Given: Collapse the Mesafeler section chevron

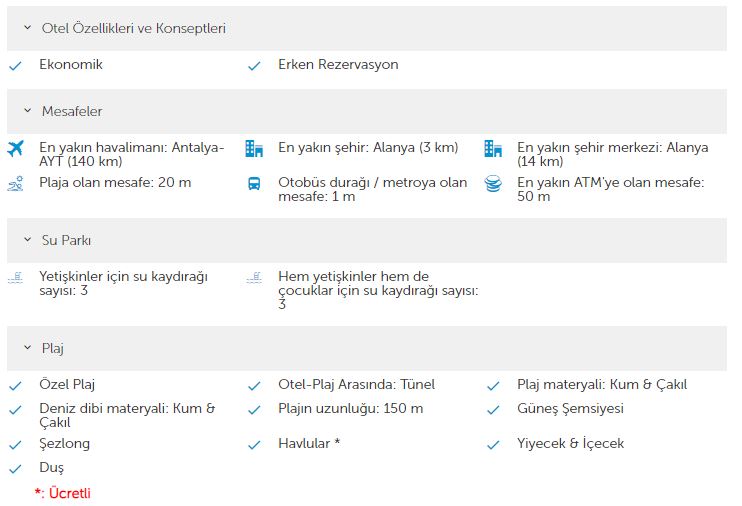Looking at the screenshot, I should (27, 111).
